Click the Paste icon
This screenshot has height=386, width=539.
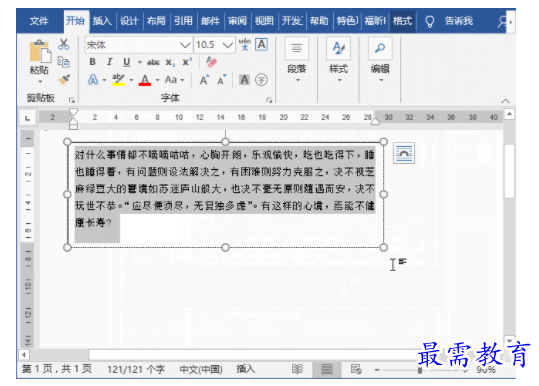tap(40, 52)
